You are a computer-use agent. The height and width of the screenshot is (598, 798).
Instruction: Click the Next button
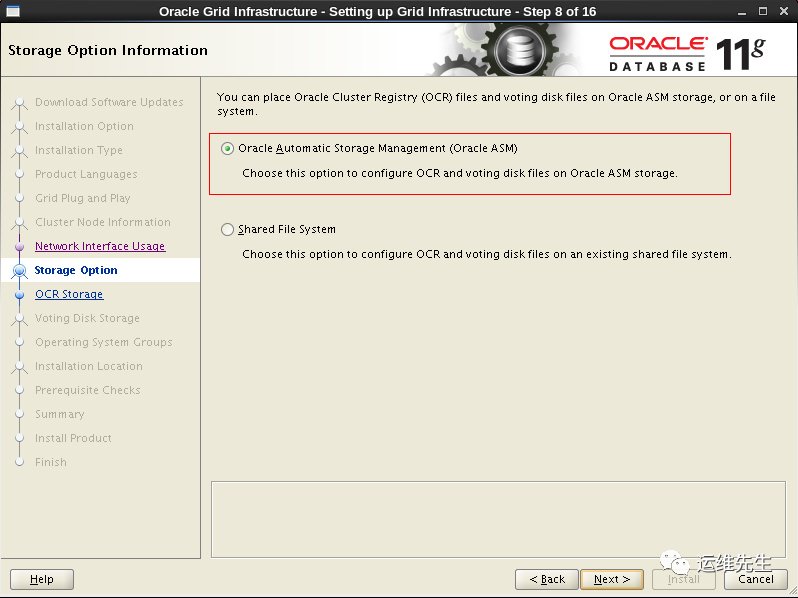click(x=612, y=579)
